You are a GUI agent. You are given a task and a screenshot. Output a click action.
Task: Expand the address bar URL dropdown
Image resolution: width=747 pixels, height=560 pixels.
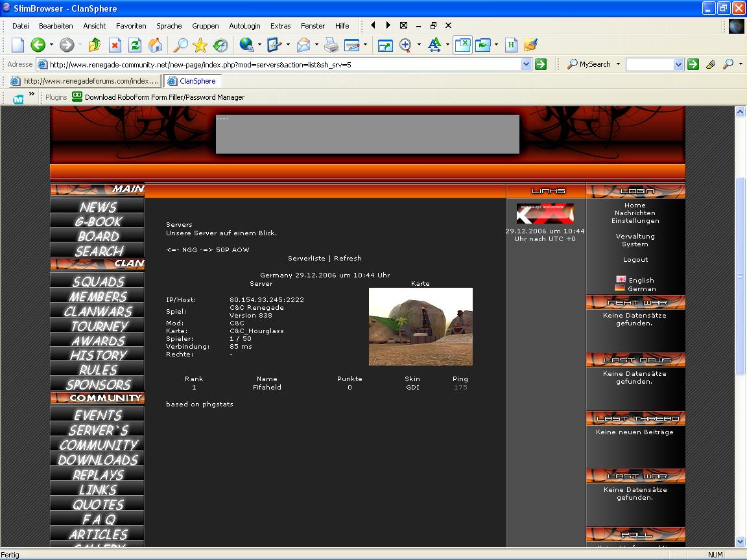coord(526,64)
